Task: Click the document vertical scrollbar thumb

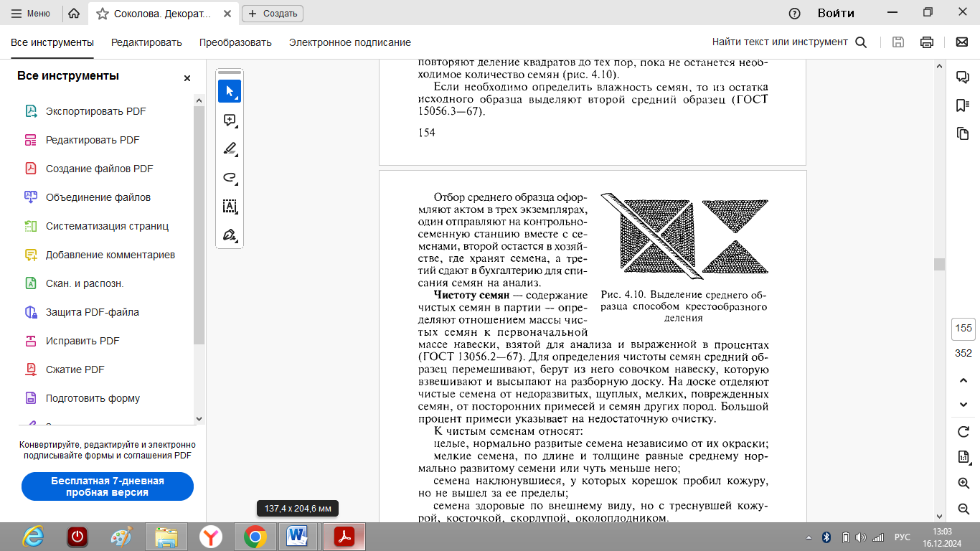Action: pyautogui.click(x=939, y=264)
